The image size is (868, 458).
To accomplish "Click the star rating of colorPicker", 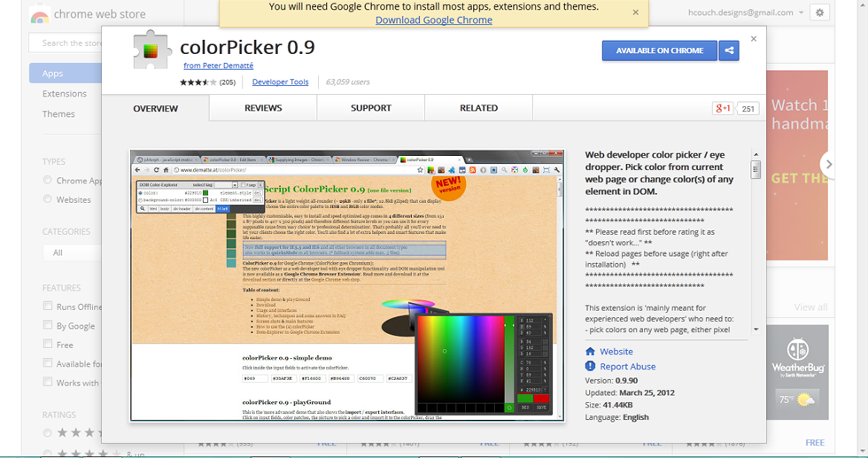I will click(198, 82).
